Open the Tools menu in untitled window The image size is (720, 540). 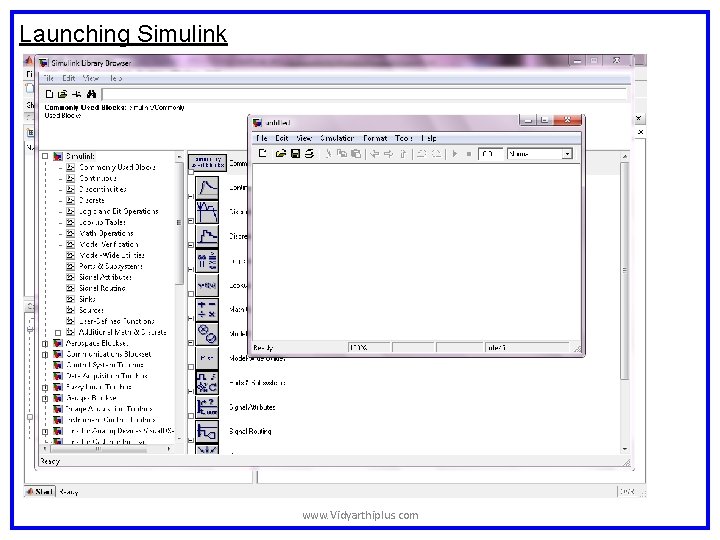(x=404, y=138)
